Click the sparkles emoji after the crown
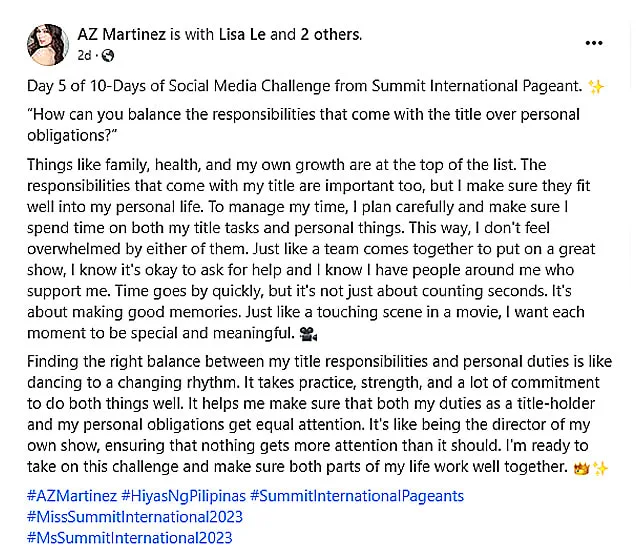This screenshot has height=557, width=638. tap(600, 468)
